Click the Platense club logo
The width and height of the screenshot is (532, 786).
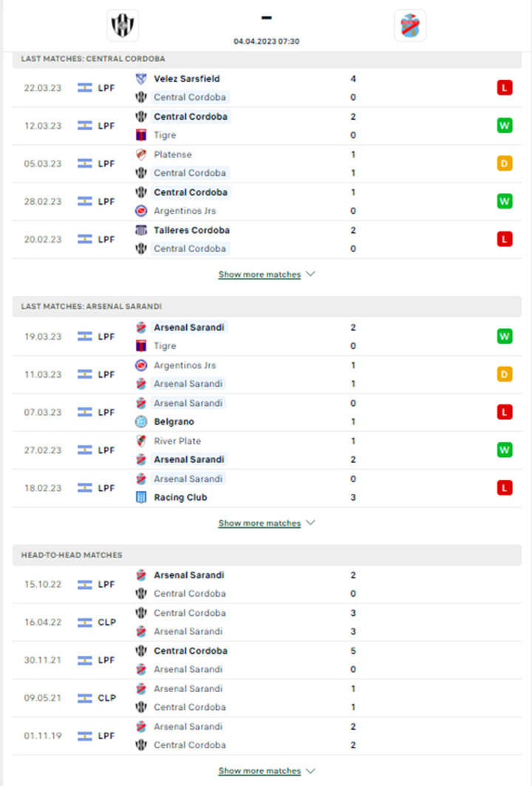pos(141,155)
